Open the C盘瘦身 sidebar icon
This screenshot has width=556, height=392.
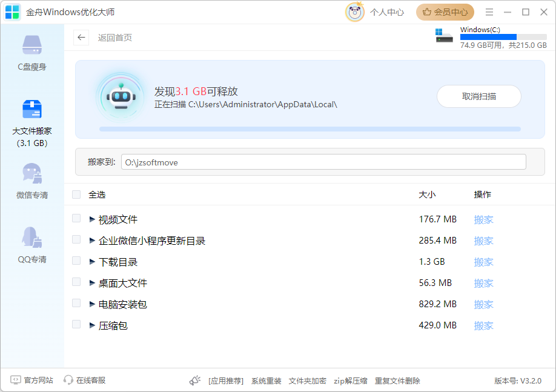pyautogui.click(x=32, y=45)
